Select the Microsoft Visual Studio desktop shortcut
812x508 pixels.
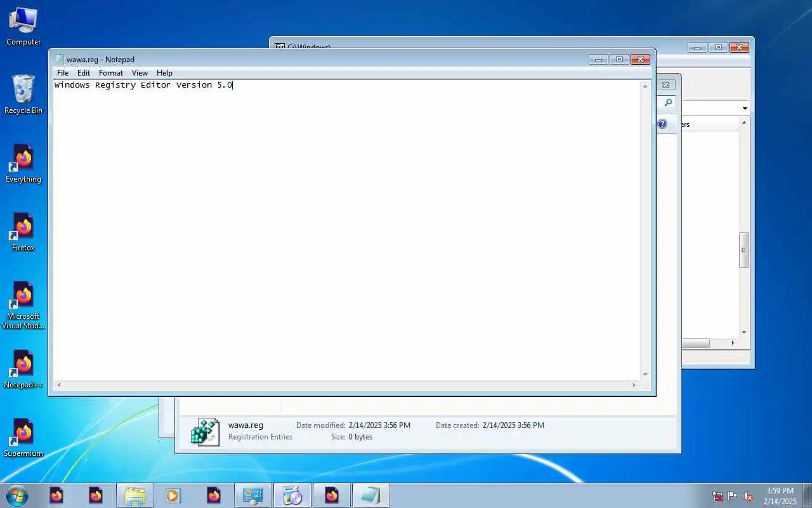[x=23, y=306]
